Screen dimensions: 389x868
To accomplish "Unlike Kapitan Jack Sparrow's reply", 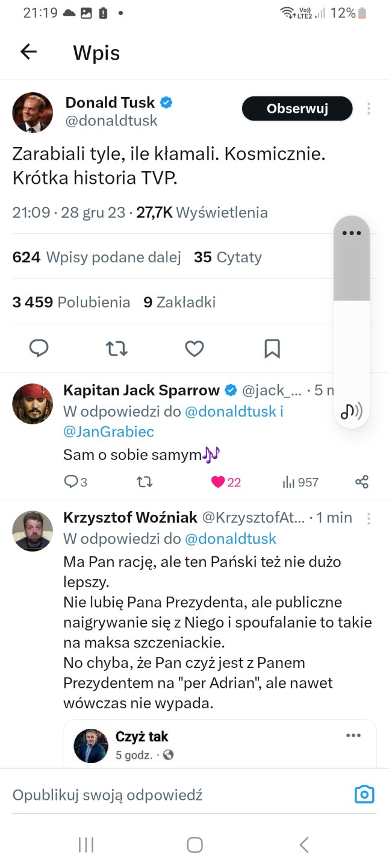I will [x=219, y=482].
